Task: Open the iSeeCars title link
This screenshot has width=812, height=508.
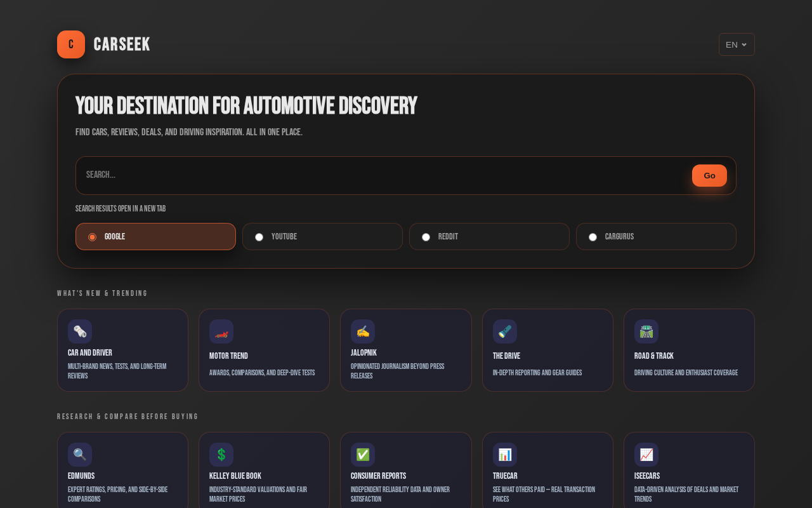Action: 647,476
